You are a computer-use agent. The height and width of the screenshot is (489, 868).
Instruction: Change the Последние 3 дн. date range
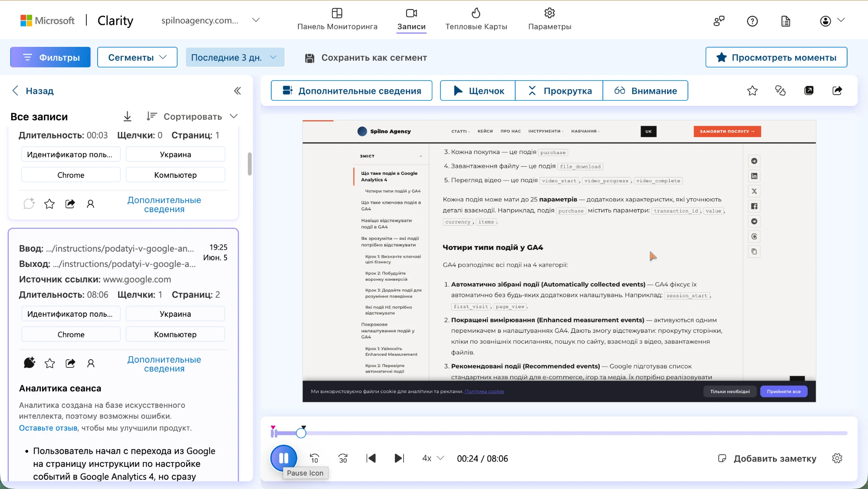coord(235,57)
